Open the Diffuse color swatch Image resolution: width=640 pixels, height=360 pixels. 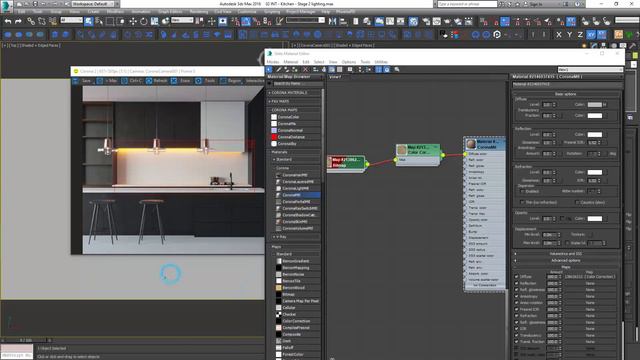[594, 104]
